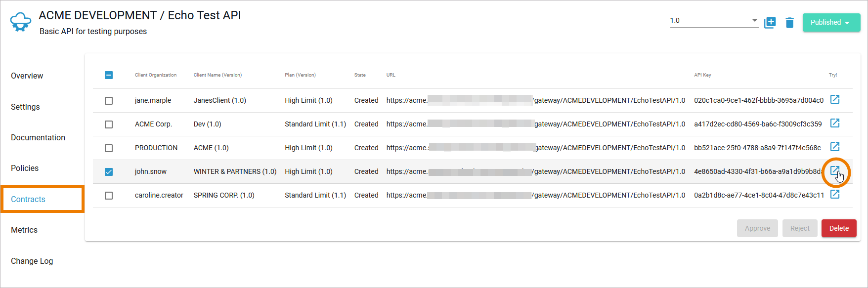Image resolution: width=868 pixels, height=288 pixels.
Task: Click the Approve button
Action: (x=757, y=228)
